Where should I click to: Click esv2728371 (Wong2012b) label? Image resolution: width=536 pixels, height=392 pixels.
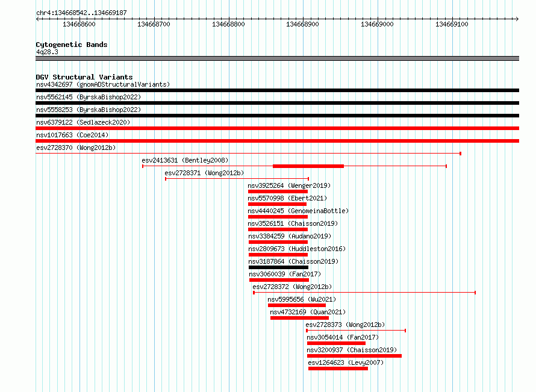coord(204,173)
